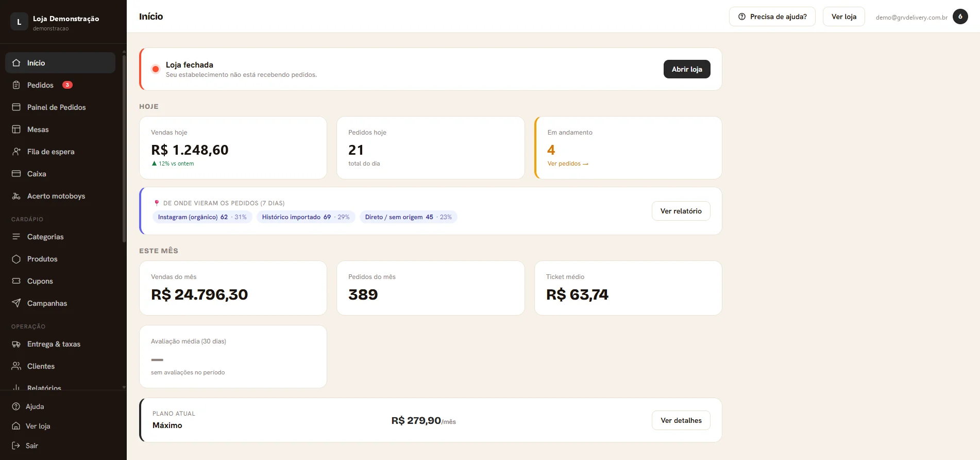Screen dimensions: 980x460
Task: Click the Pedidos hoje count 21
Action: point(356,150)
